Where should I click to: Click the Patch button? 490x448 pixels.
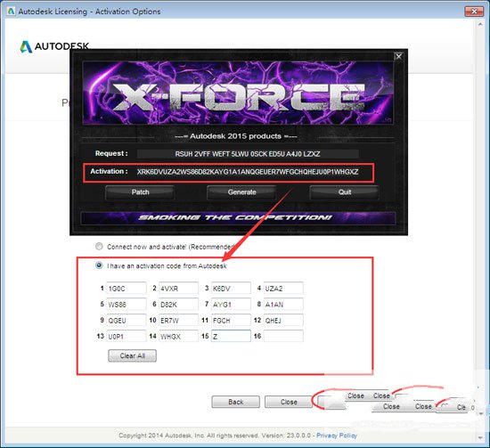(x=140, y=192)
